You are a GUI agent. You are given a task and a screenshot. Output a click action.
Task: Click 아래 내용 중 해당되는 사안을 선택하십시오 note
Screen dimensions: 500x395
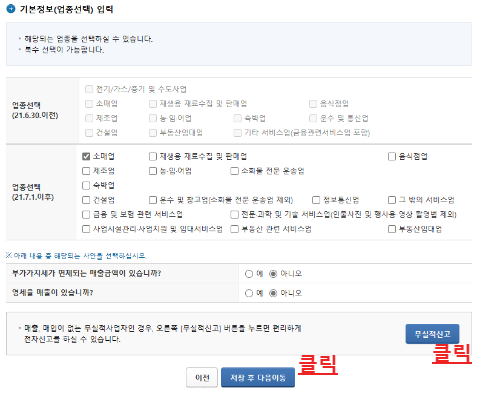pos(76,256)
